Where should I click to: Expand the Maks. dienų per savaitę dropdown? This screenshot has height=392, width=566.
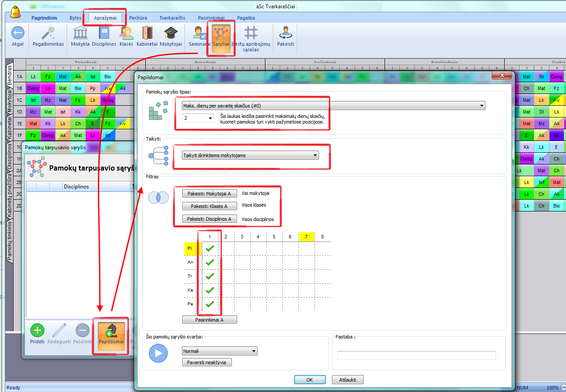481,106
